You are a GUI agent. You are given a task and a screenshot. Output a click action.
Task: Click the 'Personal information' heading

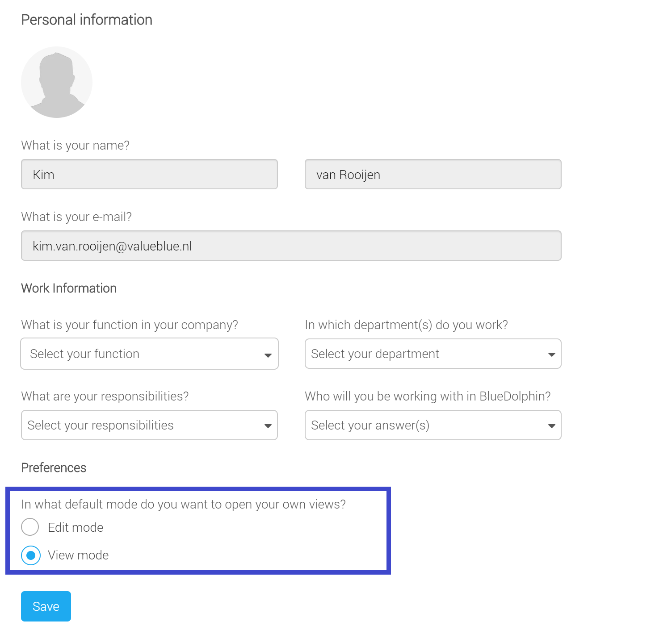[87, 20]
